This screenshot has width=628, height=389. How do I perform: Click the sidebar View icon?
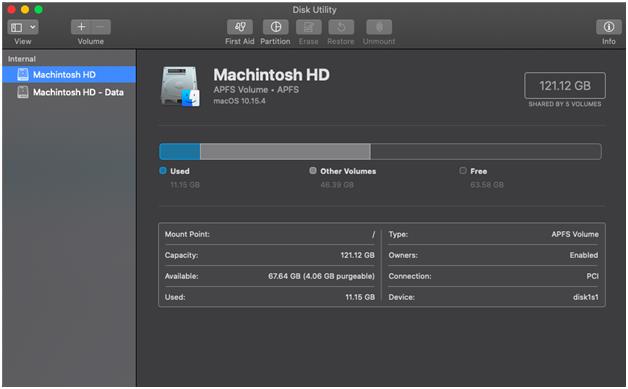tap(16, 27)
